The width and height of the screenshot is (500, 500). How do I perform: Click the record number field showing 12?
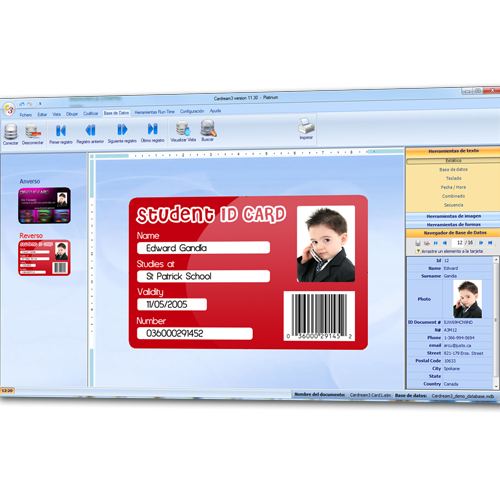coord(459,243)
